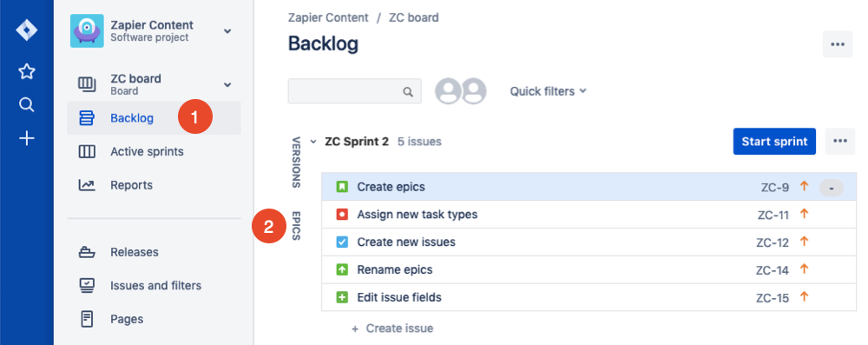Viewport: 868px width, 345px height.
Task: Collapse the ZC Sprint 2 section
Action: pyautogui.click(x=313, y=142)
